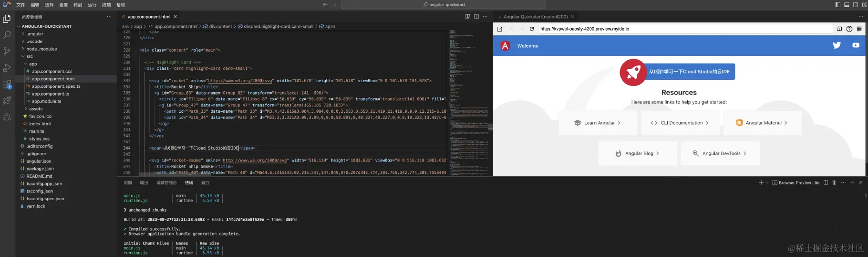Image resolution: width=868 pixels, height=257 pixels.
Task: Open the Extensions view with badge
Action: point(7,85)
